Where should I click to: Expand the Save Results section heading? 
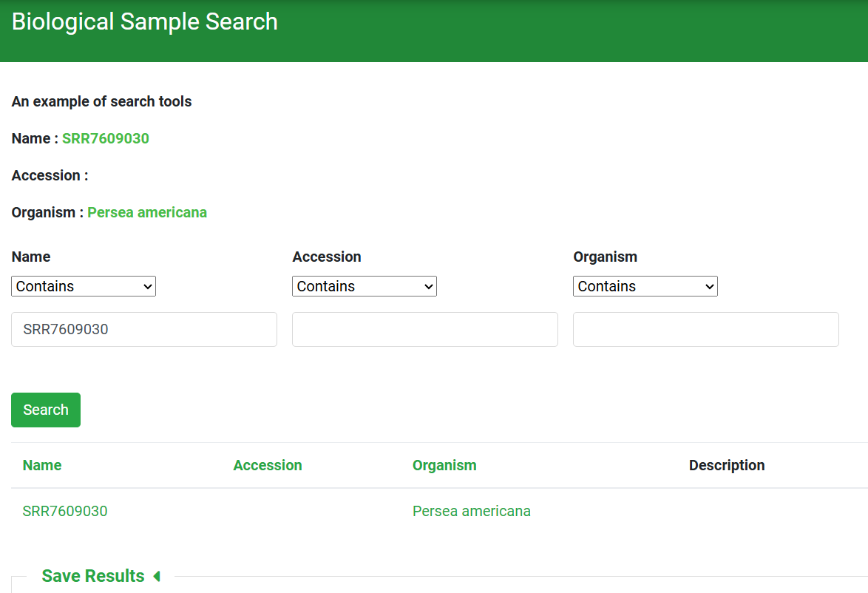pyautogui.click(x=93, y=576)
